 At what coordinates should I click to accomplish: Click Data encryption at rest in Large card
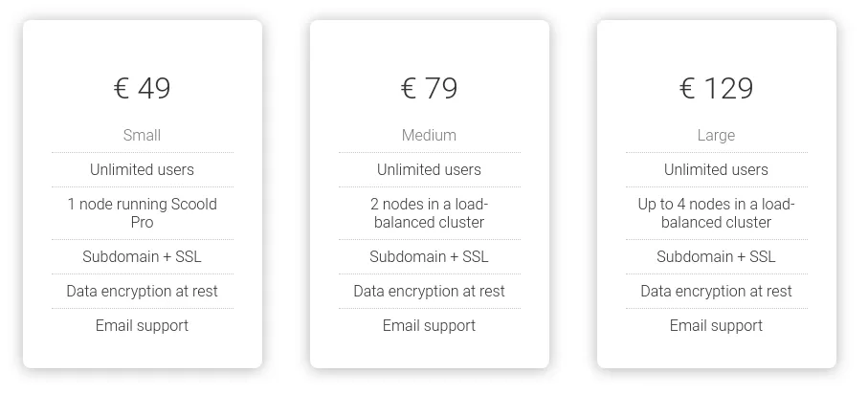(716, 291)
